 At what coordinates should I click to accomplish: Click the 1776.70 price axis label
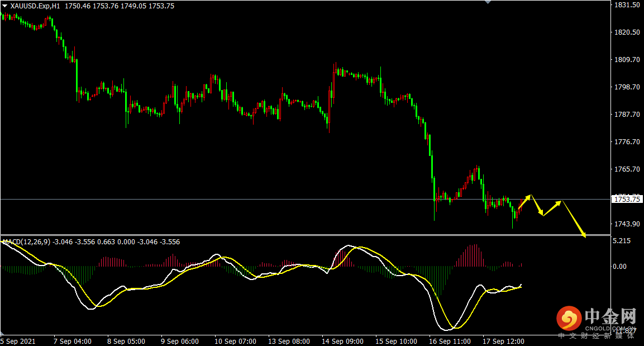click(627, 142)
